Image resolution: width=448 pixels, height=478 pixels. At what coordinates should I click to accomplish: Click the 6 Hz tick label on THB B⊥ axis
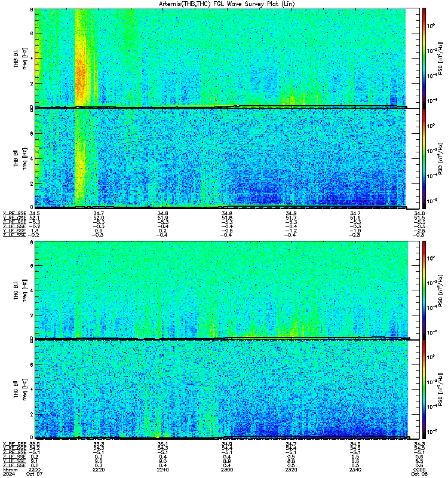pyautogui.click(x=32, y=33)
